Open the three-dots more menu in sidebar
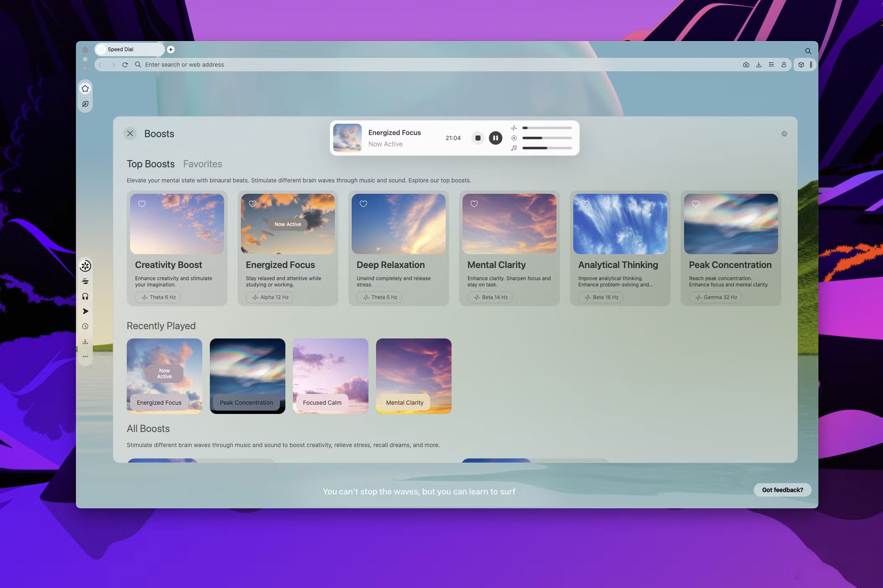Viewport: 883px width, 588px height. (85, 356)
